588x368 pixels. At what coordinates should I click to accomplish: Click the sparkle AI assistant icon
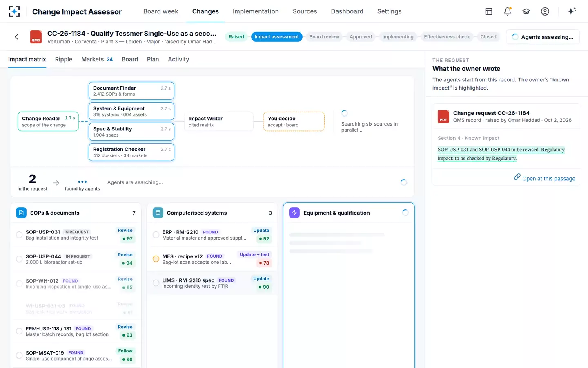(x=572, y=11)
